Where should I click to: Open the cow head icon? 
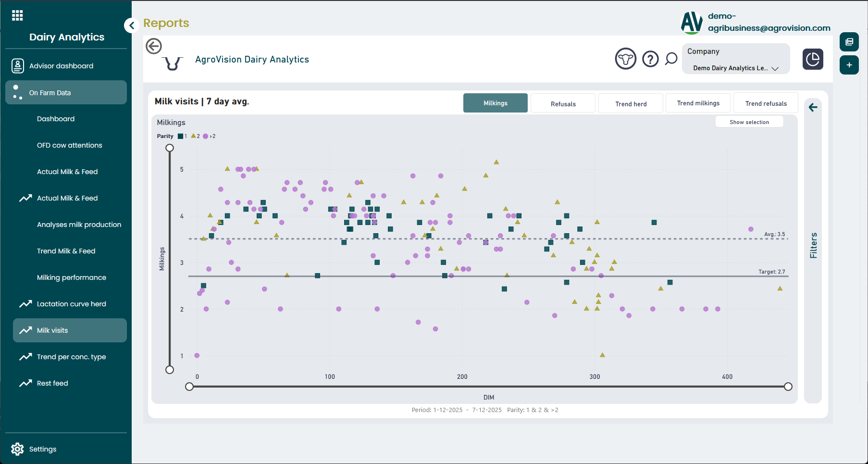pyautogui.click(x=625, y=59)
